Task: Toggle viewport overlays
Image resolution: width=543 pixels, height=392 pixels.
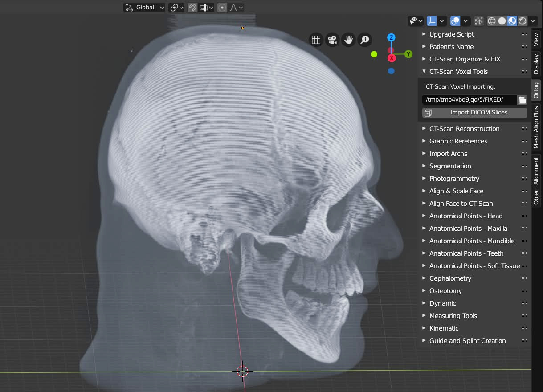Action: [455, 21]
